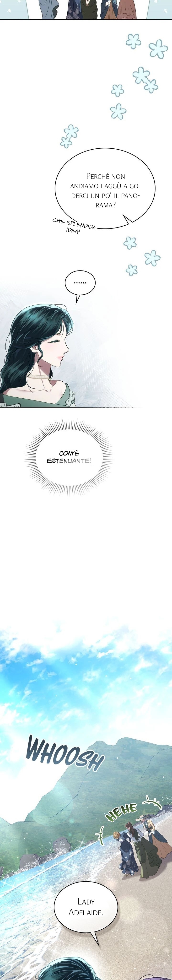Select the spiky 'Com'è estenuante!' thought bubble
This screenshot has height=980, width=172.
tap(69, 457)
